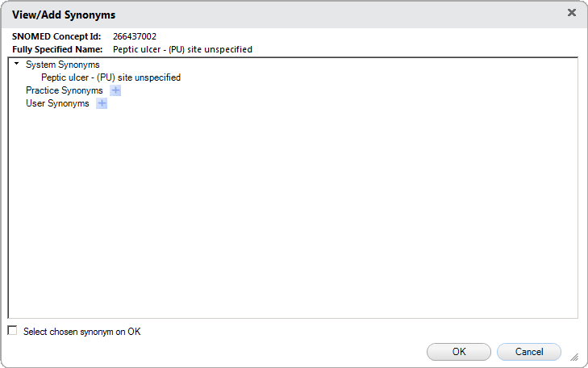Close the dialog with the X icon
This screenshot has width=588, height=368.
(572, 13)
